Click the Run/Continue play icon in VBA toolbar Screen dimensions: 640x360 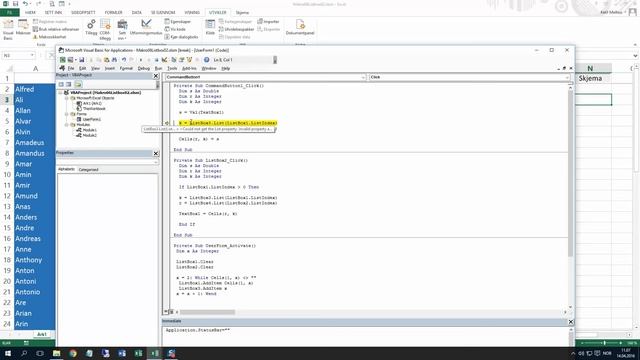[x=141, y=60]
